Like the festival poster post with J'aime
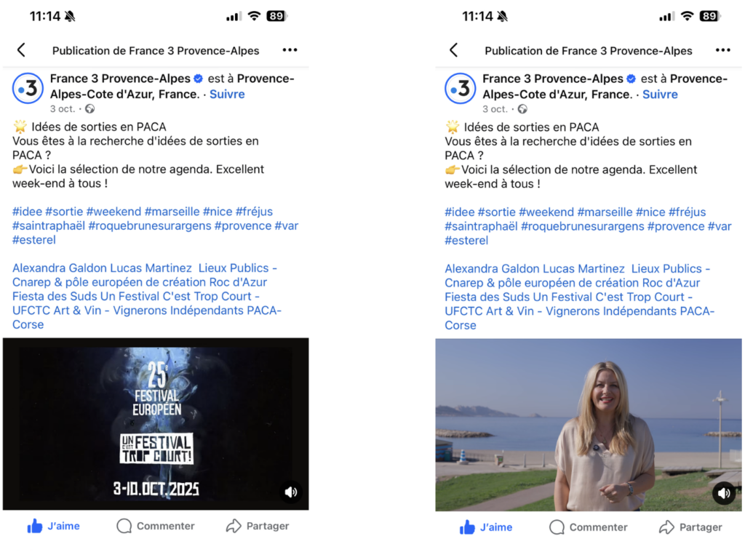The width and height of the screenshot is (745, 560). (x=54, y=526)
